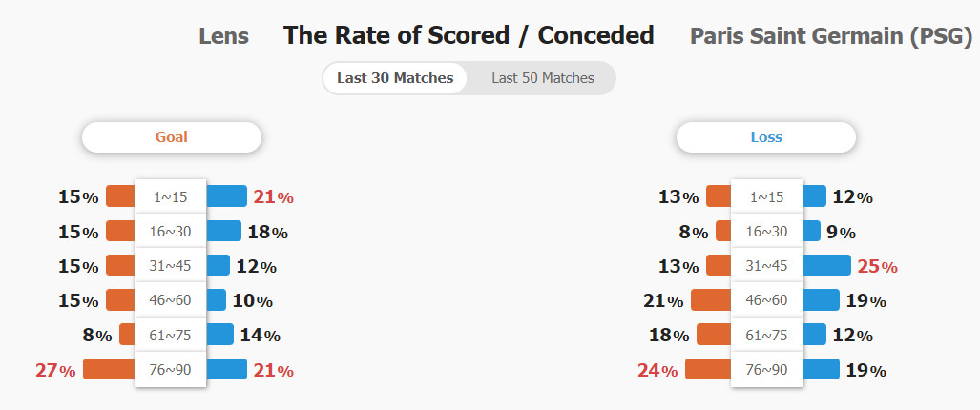This screenshot has height=410, width=980.
Task: Click the 46~60 interval in the Loss chart
Action: point(766,300)
